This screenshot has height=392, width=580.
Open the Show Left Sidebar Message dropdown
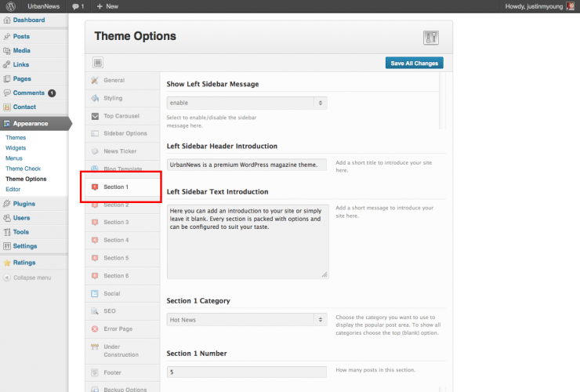click(247, 103)
